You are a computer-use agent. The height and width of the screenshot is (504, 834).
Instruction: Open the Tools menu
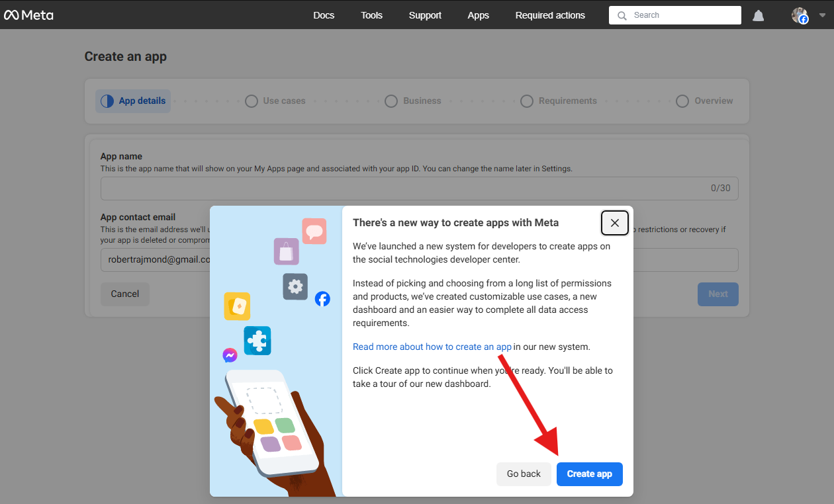371,15
